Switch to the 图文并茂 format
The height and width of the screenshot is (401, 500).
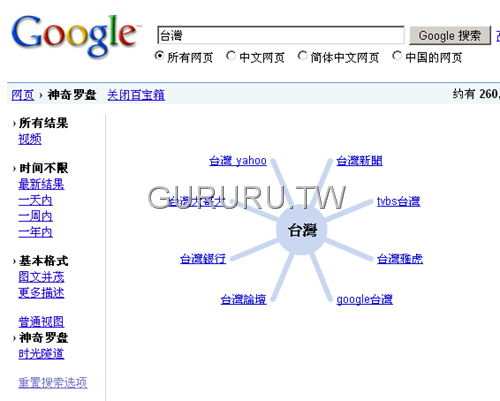coord(41,277)
